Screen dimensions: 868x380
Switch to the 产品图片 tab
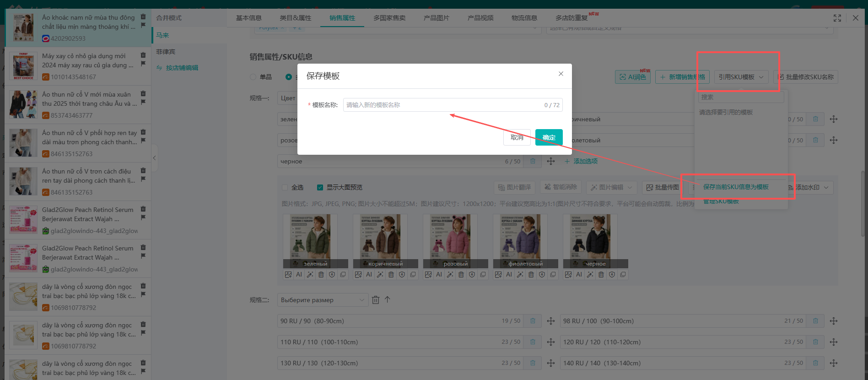437,18
